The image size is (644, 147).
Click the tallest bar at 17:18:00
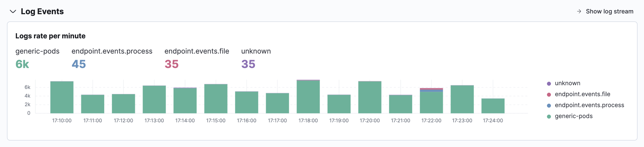tap(308, 97)
